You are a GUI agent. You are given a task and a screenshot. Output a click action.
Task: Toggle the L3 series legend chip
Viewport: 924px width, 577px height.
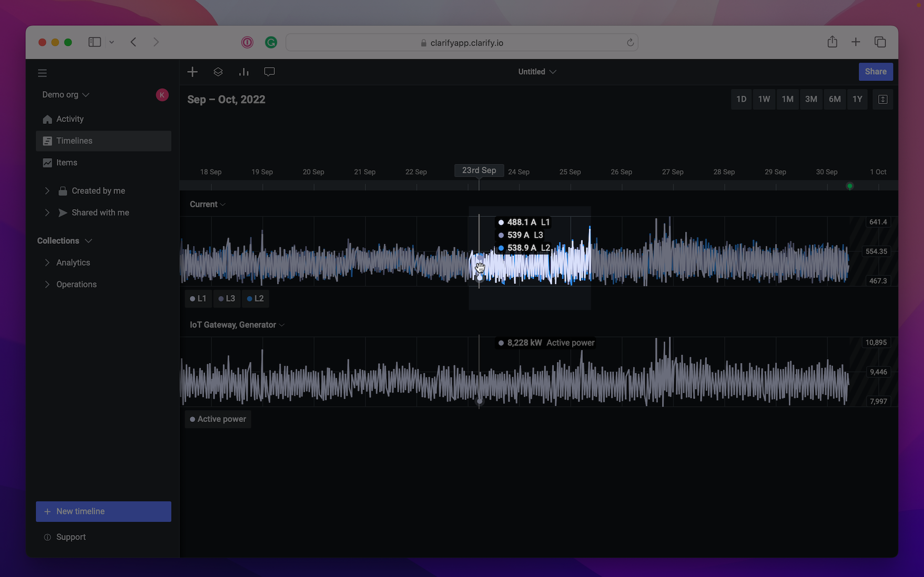click(227, 298)
